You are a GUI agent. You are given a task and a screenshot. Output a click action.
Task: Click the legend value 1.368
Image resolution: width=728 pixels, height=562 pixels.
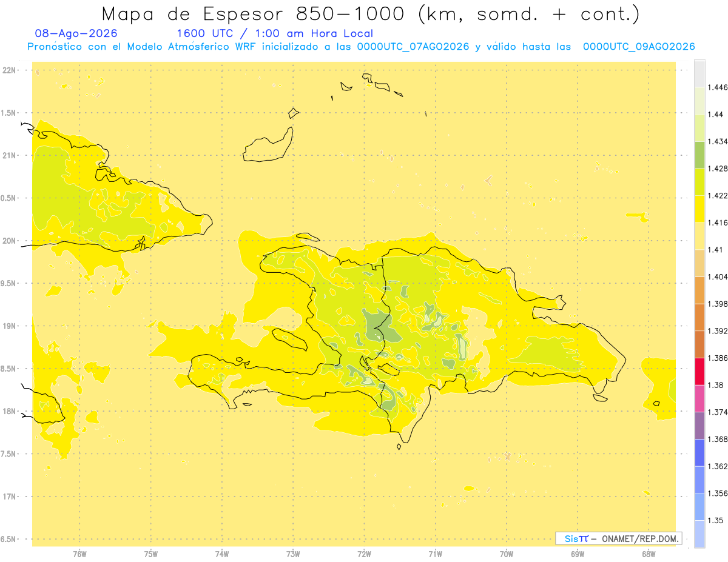click(x=719, y=439)
